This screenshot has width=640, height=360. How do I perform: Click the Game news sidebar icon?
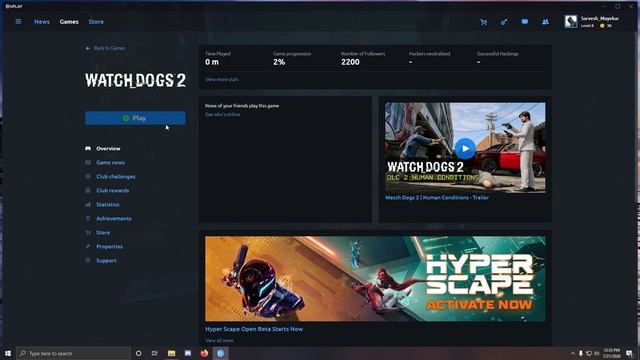click(88, 162)
